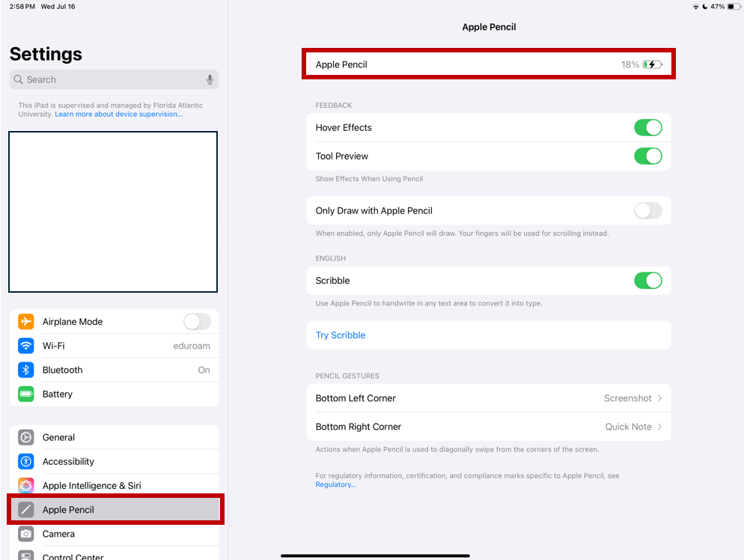Click the General gear icon

pyautogui.click(x=26, y=437)
